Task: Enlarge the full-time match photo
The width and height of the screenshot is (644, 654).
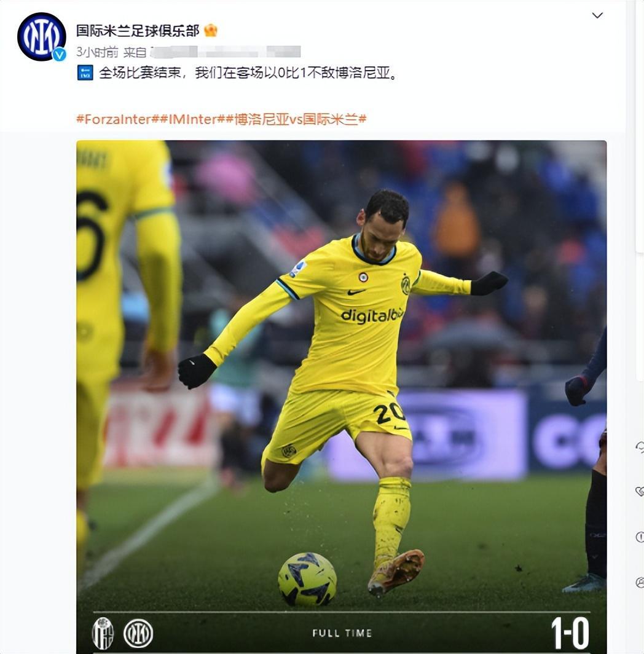Action: 341,396
